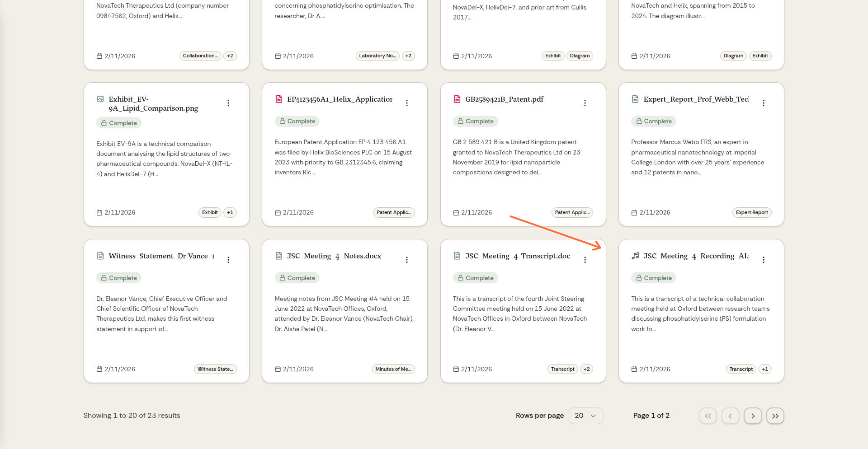Expand the Rows per page dropdown
The image size is (868, 449).
pyautogui.click(x=585, y=416)
